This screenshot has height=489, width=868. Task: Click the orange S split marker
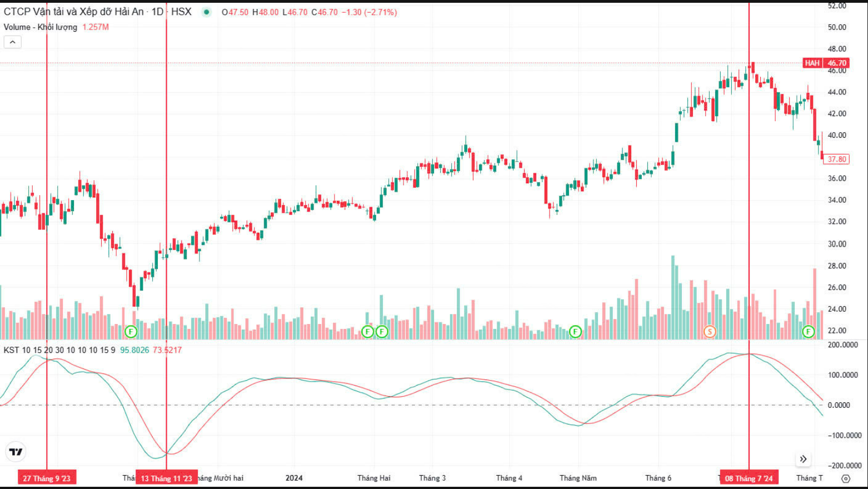709,332
